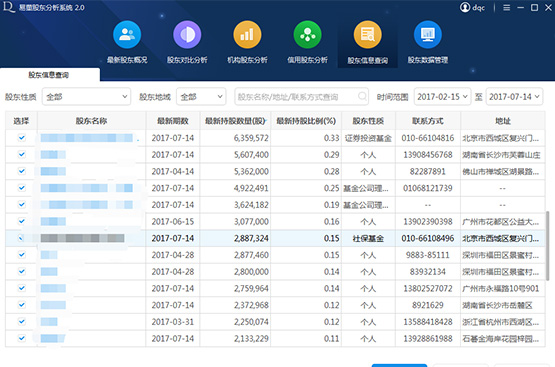555x367 pixels.
Task: Open 股东信息查询 module icon
Action: point(368,35)
